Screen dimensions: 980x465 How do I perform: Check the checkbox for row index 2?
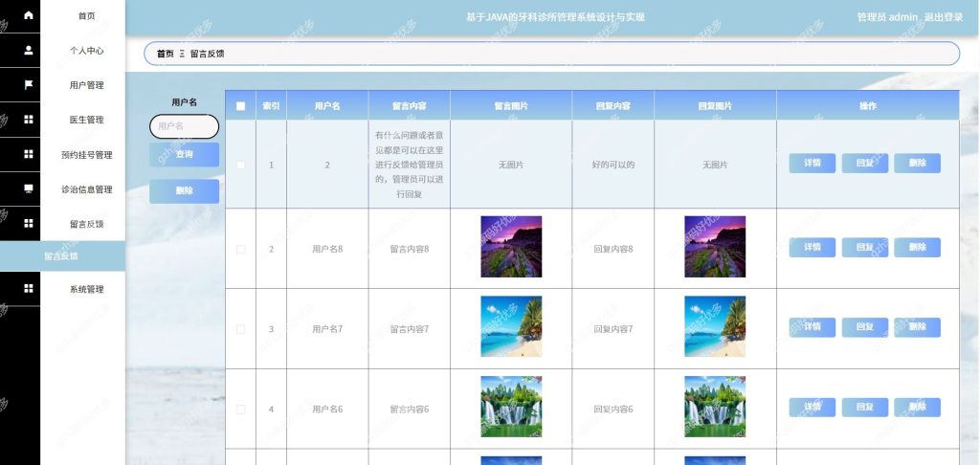coord(240,249)
